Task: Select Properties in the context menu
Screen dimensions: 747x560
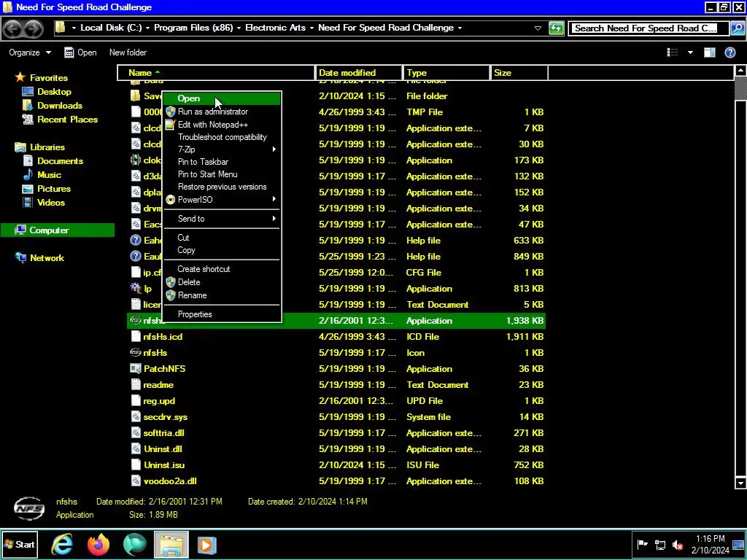Action: [222, 314]
